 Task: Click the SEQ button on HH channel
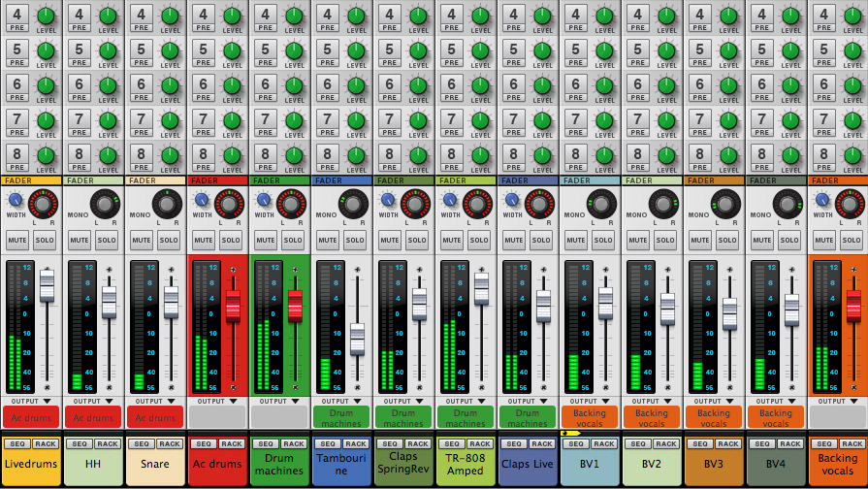[79, 443]
